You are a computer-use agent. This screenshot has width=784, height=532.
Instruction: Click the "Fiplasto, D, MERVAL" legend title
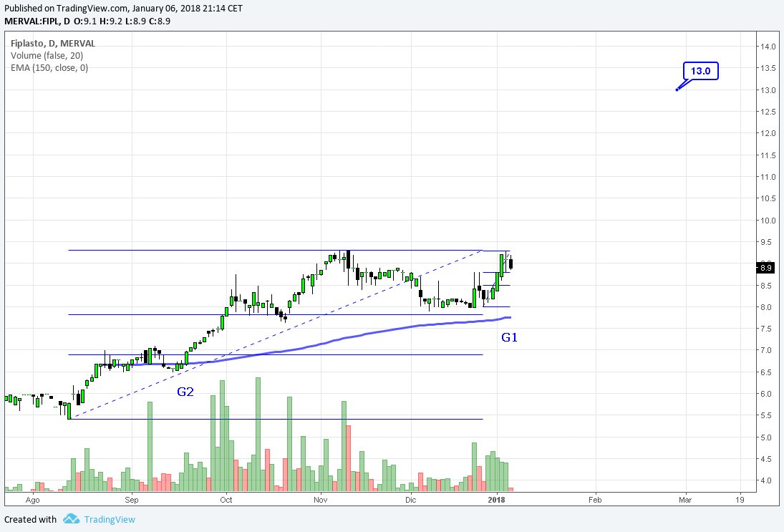53,44
